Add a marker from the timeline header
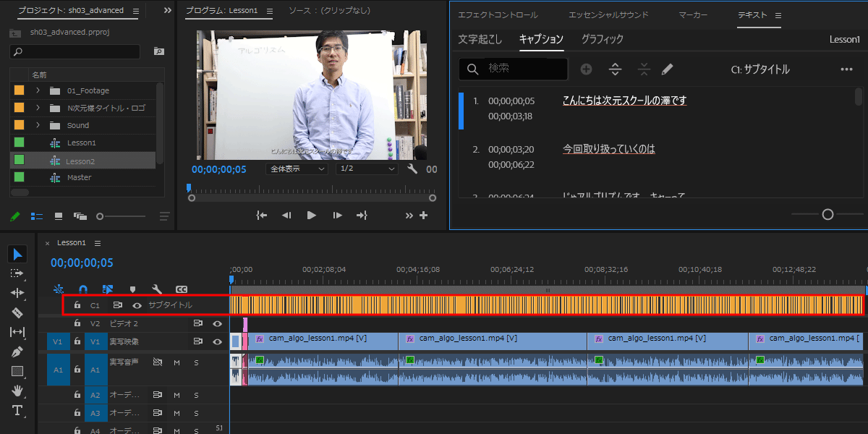 click(132, 289)
